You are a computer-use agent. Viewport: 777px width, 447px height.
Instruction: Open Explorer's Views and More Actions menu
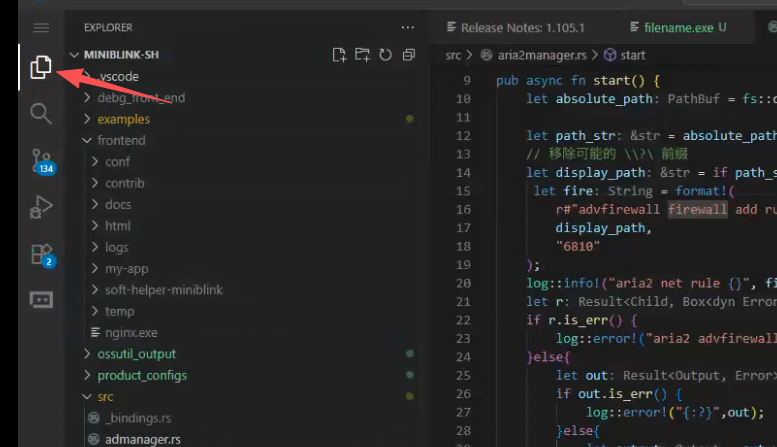(x=407, y=28)
